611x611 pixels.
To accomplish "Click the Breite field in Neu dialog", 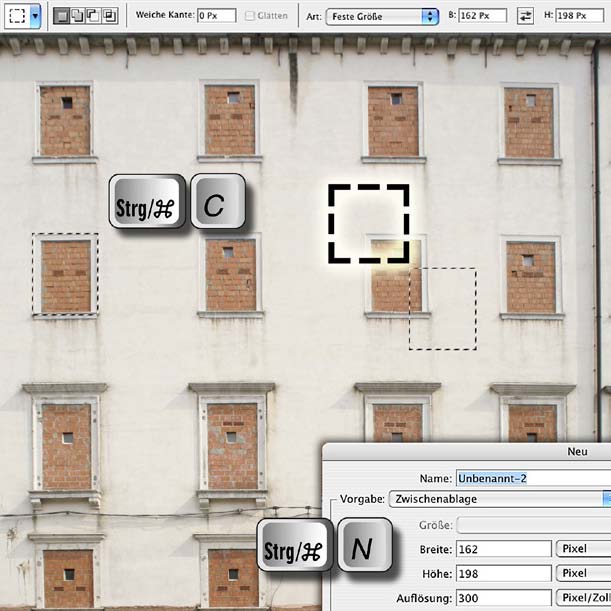I will click(x=502, y=549).
